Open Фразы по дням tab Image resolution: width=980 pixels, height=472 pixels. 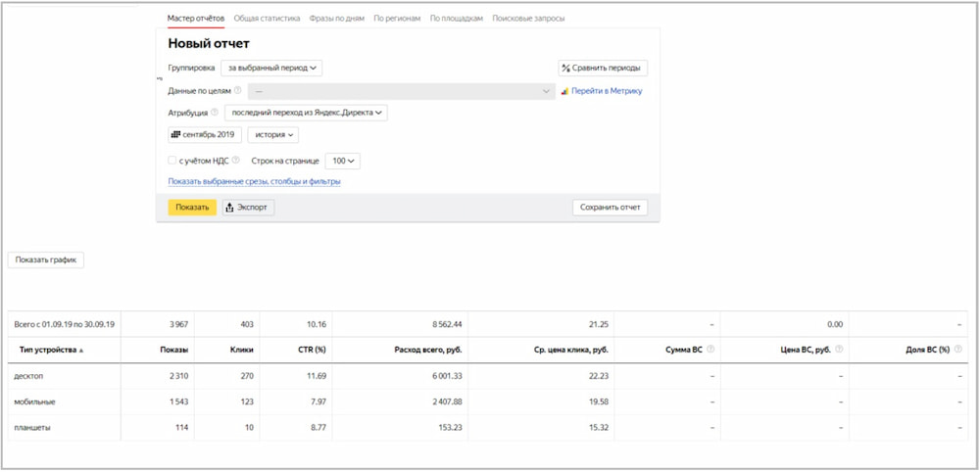click(337, 19)
